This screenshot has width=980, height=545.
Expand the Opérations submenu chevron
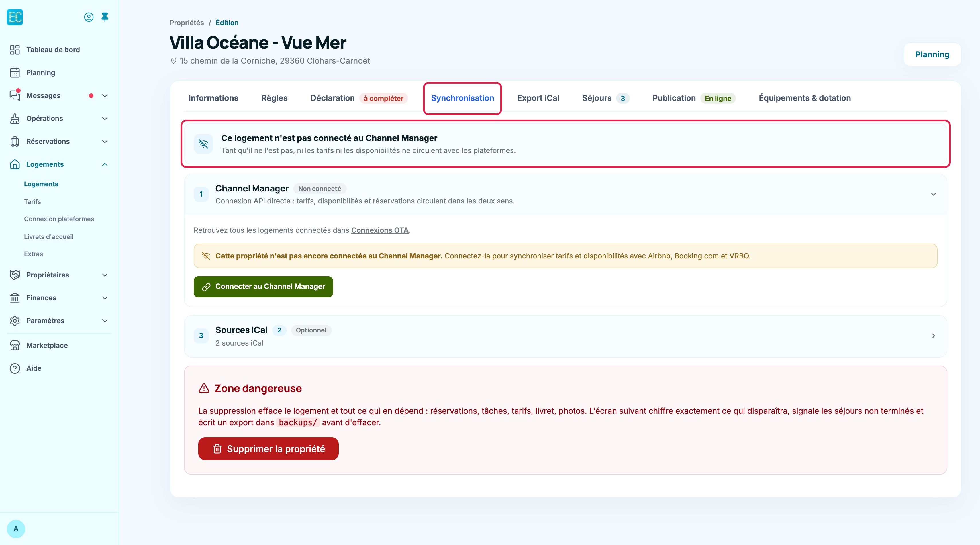[x=105, y=119]
